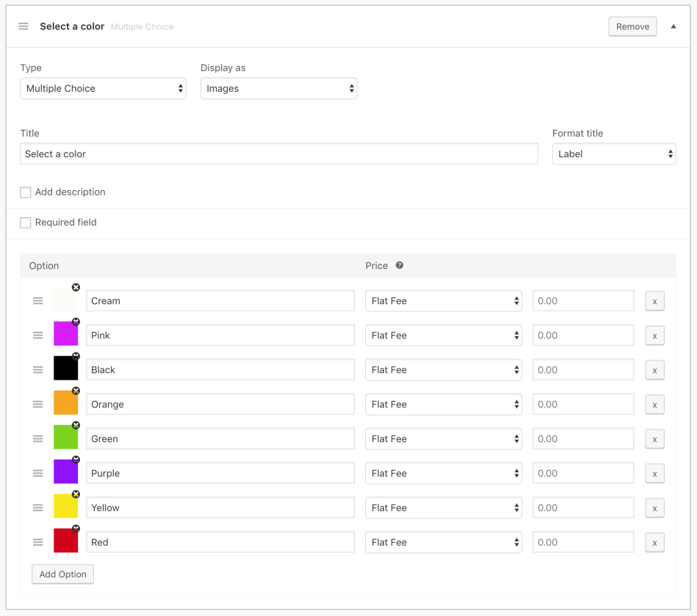Collapse the Select a color panel arrow
The width and height of the screenshot is (697, 616).
(673, 26)
